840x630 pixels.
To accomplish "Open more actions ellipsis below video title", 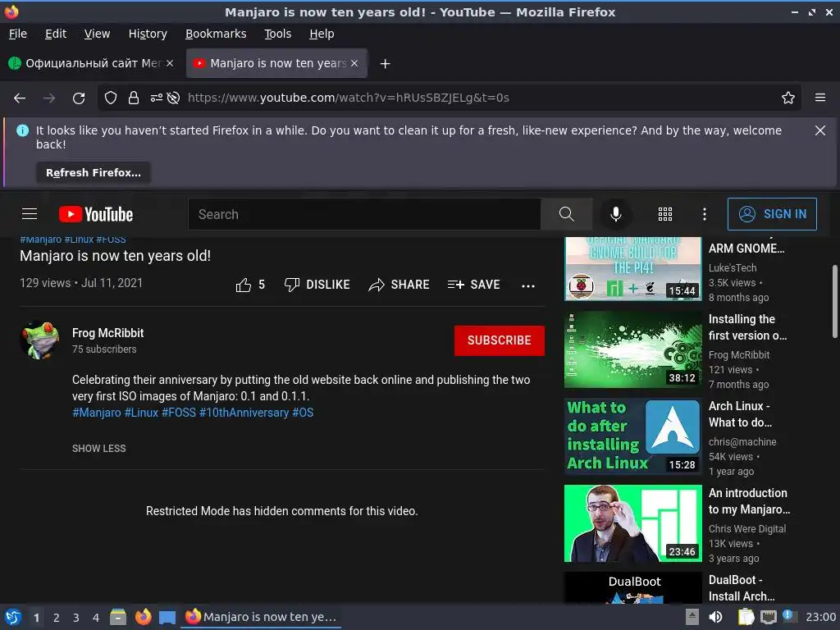I will pos(528,285).
